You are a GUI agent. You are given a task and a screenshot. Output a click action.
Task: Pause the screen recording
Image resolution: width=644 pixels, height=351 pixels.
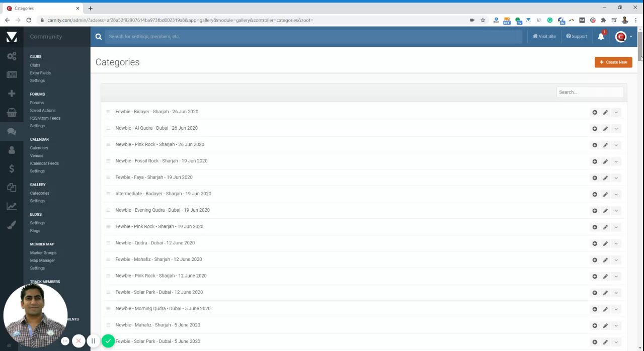tap(93, 341)
